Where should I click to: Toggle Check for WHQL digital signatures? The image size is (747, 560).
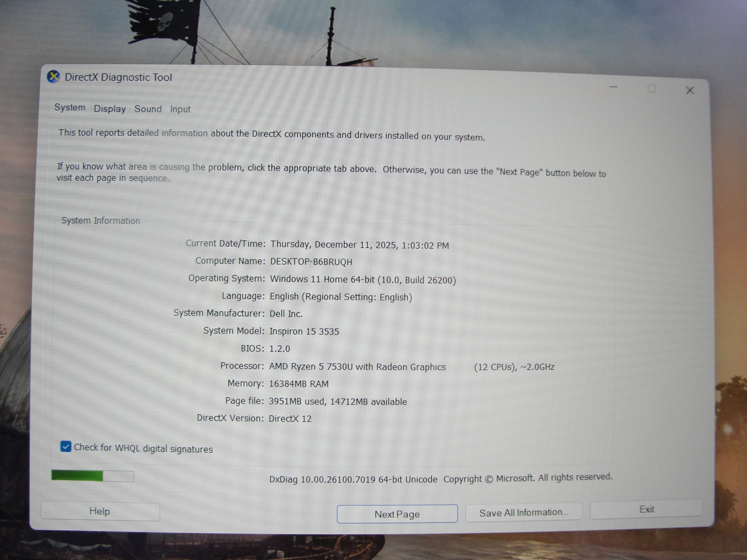[66, 447]
